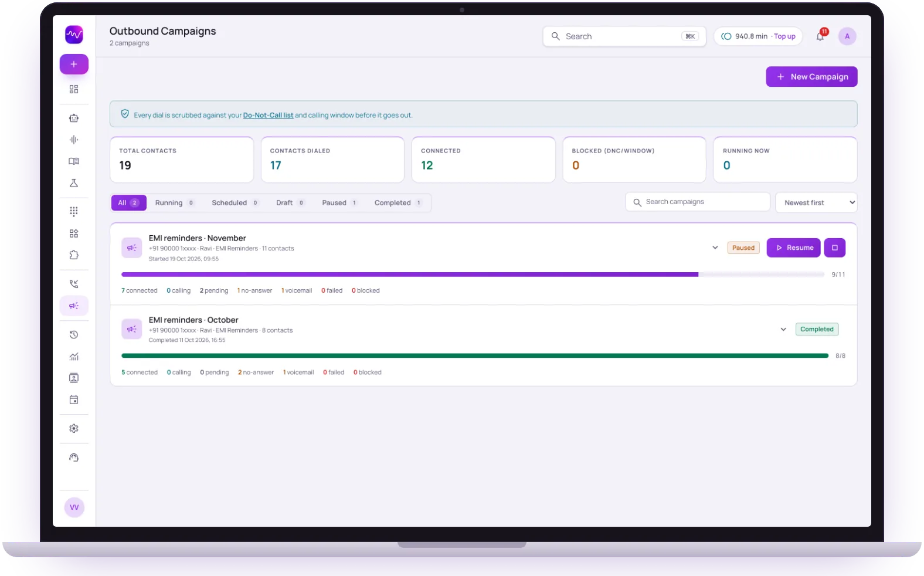The height and width of the screenshot is (576, 924).
Task: Stop the EMI reminders November campaign
Action: coord(835,248)
